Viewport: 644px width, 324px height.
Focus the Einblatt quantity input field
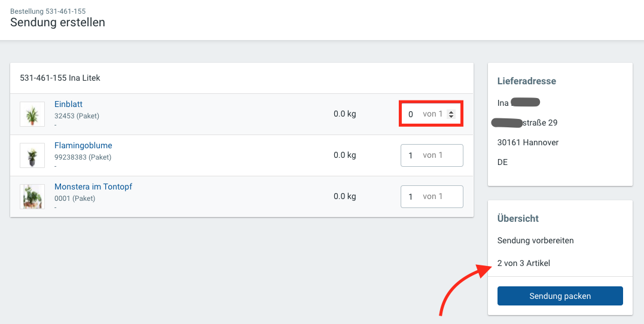[431, 114]
